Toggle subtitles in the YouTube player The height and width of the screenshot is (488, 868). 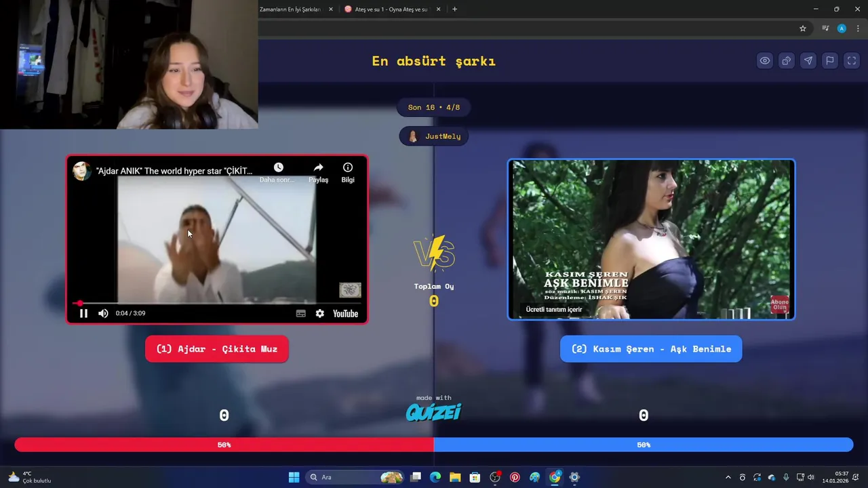pyautogui.click(x=300, y=313)
